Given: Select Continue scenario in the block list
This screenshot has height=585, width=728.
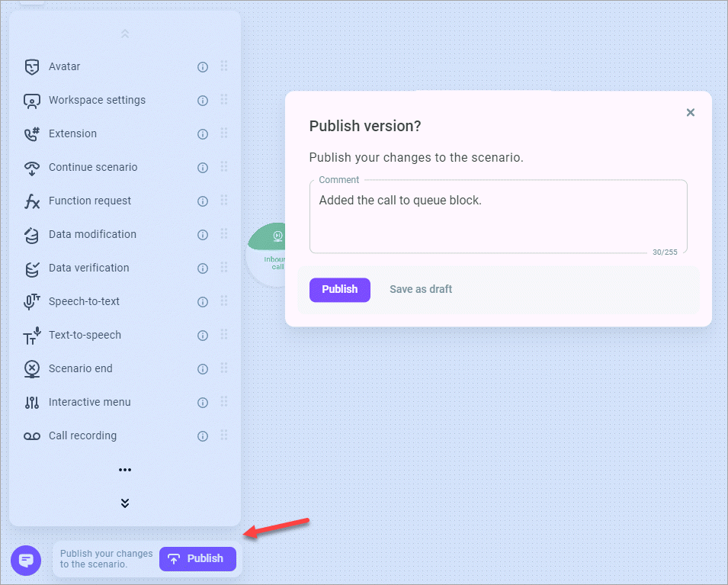Looking at the screenshot, I should click(93, 167).
